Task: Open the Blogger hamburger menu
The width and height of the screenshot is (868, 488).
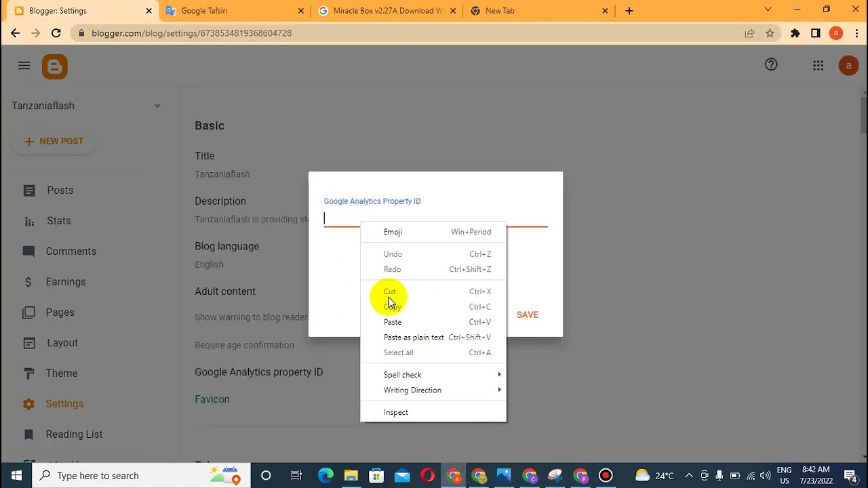Action: [x=24, y=66]
